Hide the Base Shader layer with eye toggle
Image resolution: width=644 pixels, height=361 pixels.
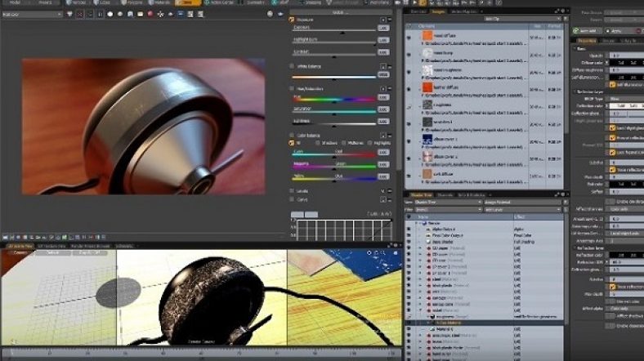tap(409, 242)
